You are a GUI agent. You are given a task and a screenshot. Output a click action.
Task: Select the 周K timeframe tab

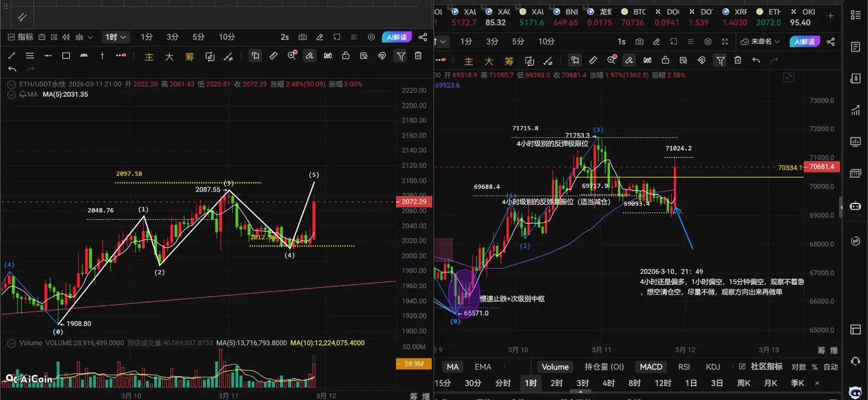[744, 383]
